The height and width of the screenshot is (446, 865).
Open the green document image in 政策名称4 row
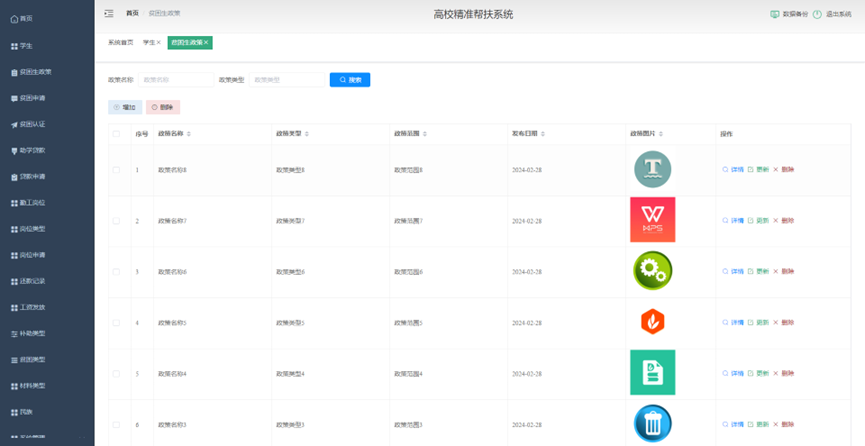653,373
